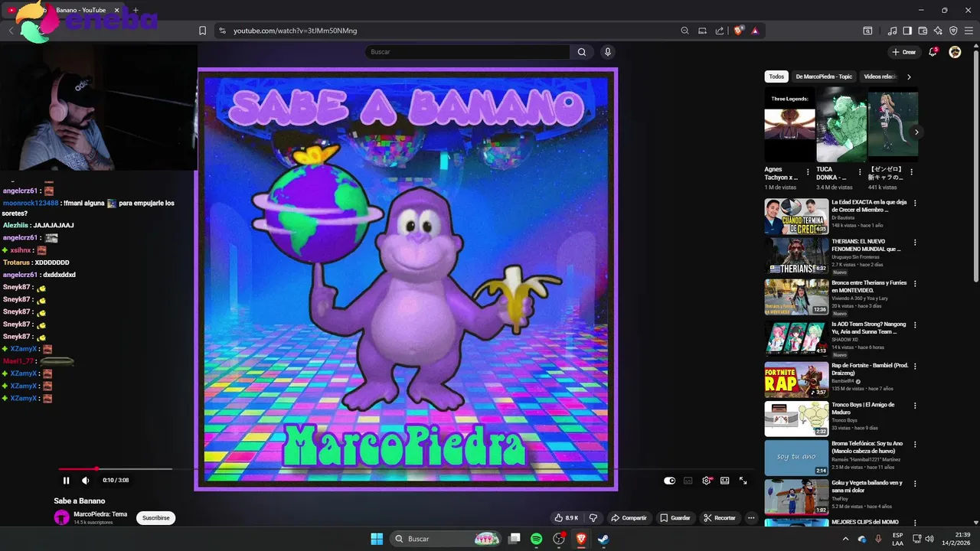The width and height of the screenshot is (980, 551).
Task: Open the TUCA DONKA short thumbnail
Action: click(841, 124)
